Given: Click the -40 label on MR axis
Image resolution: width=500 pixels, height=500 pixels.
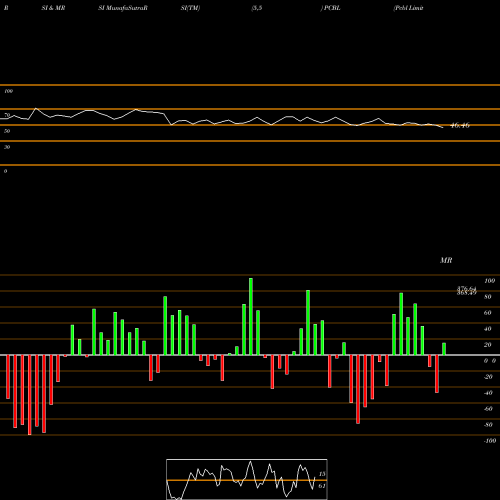Looking at the screenshot, I should [x=488, y=393].
